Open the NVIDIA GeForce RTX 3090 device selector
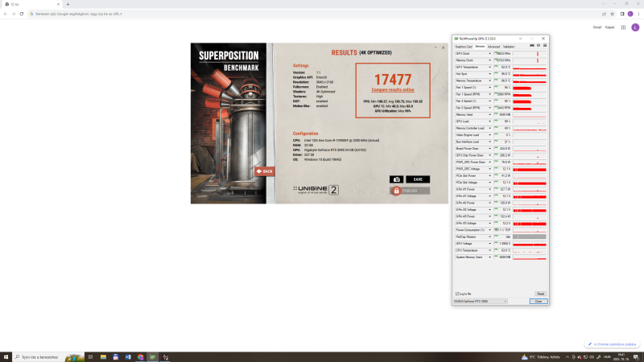The image size is (644, 362). [480, 301]
